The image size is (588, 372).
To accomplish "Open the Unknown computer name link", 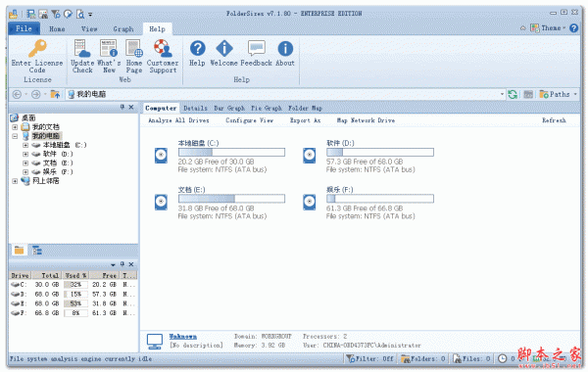I will [x=182, y=337].
